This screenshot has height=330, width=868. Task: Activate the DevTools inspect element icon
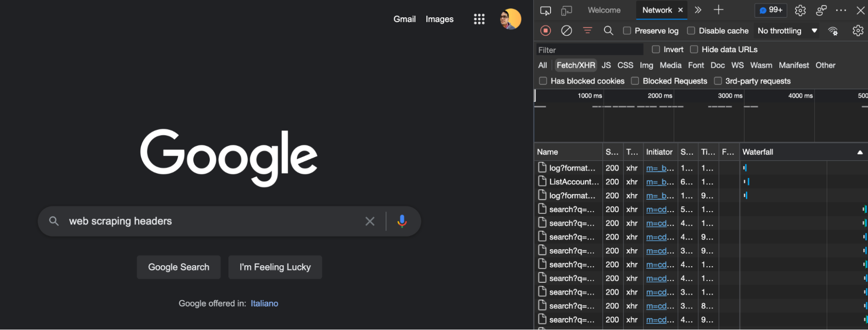545,10
